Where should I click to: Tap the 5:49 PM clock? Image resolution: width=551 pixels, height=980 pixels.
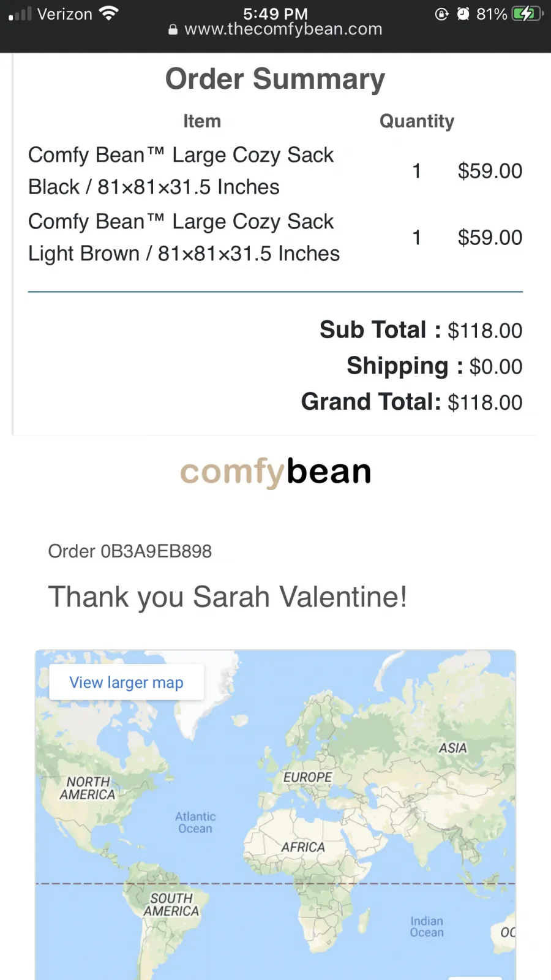[275, 13]
